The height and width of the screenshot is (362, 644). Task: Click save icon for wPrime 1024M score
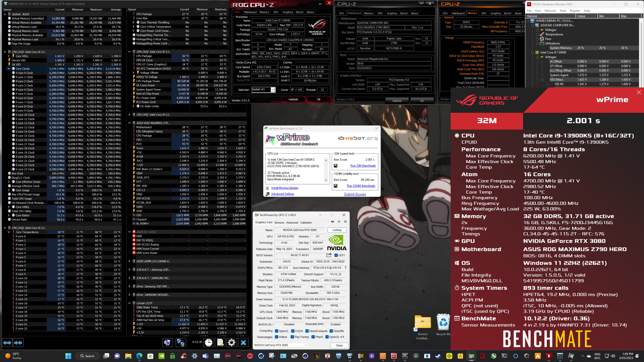(335, 186)
